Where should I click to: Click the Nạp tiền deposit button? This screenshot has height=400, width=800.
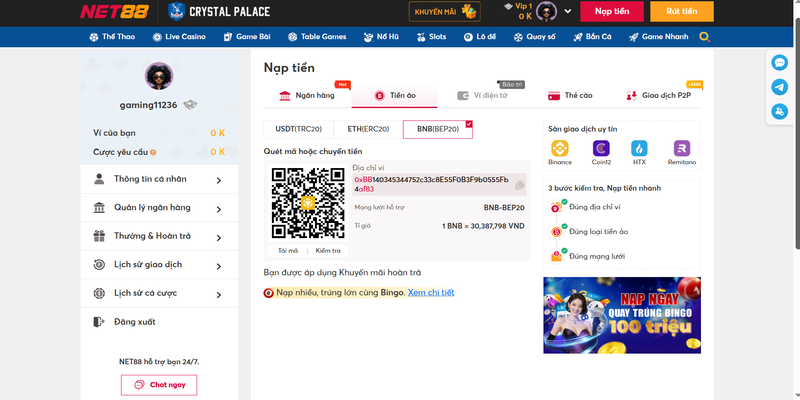[612, 11]
